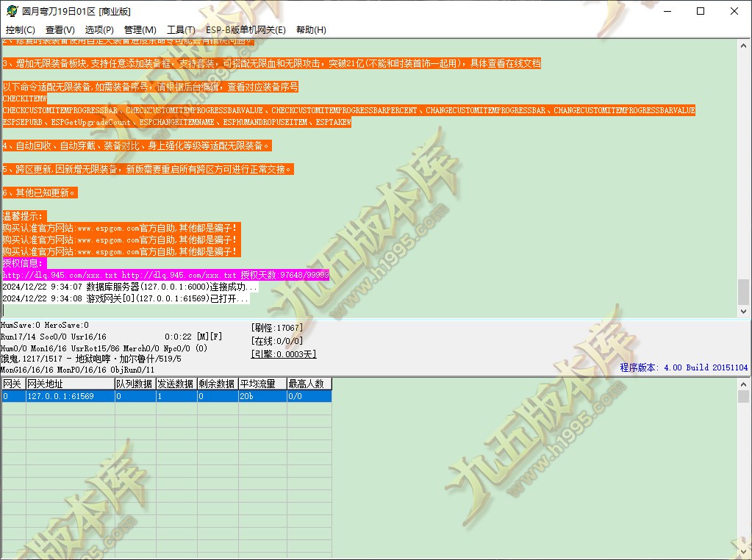The width and height of the screenshot is (752, 560).
Task: Click the 数据库服务器(127.0.0.1:6000)连接成功 log line
Action: [129, 287]
